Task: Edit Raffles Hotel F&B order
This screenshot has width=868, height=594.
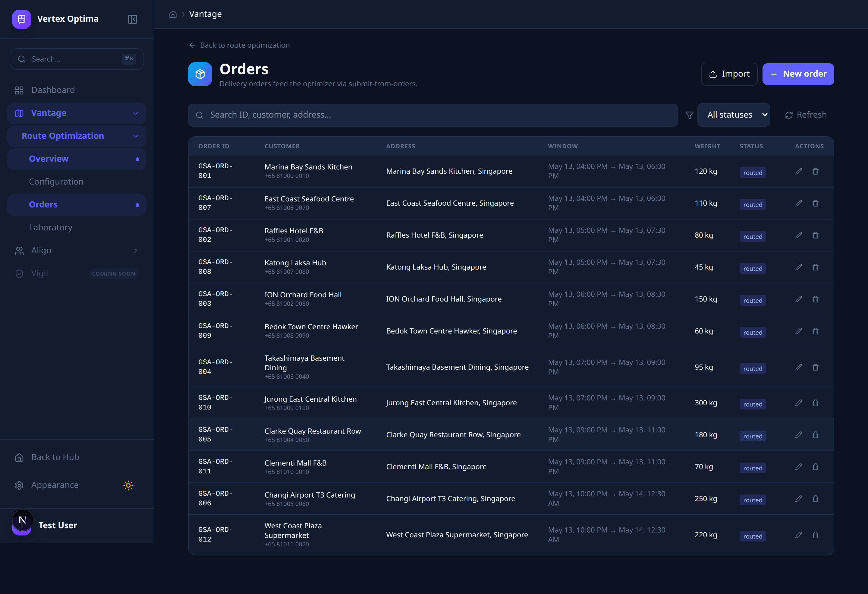Action: [x=799, y=235]
